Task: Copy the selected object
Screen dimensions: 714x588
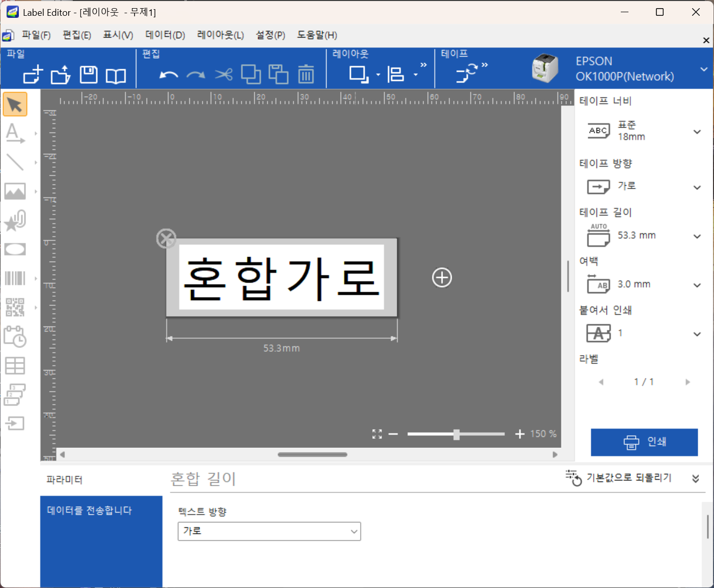Action: click(x=251, y=75)
